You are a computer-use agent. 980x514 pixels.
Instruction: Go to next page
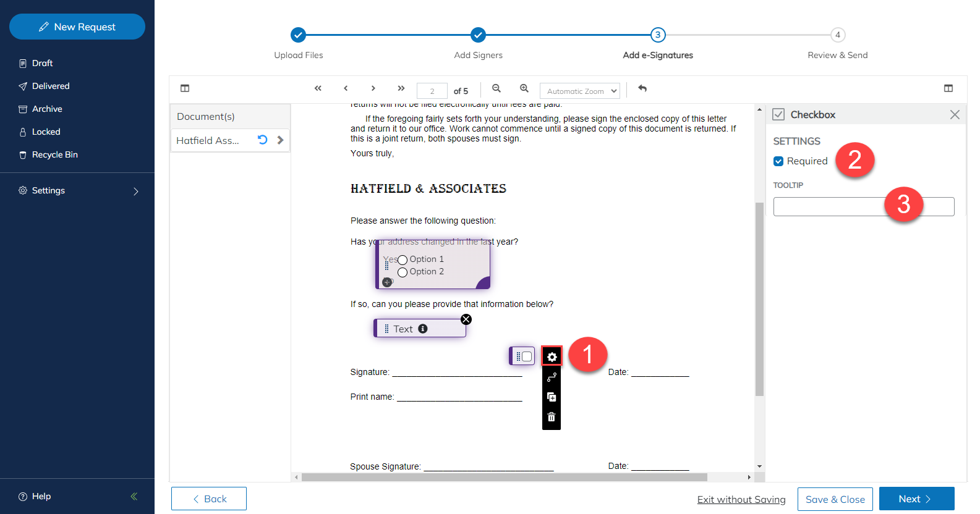click(373, 88)
